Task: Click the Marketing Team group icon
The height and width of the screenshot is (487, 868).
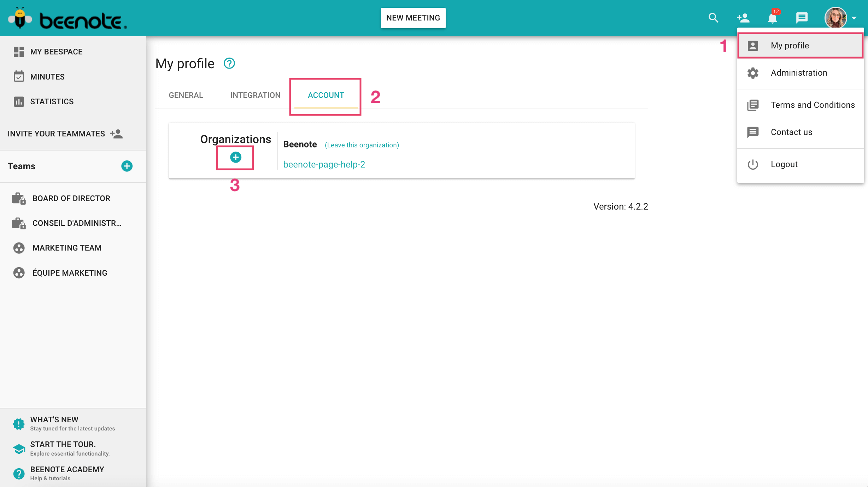Action: pyautogui.click(x=19, y=248)
